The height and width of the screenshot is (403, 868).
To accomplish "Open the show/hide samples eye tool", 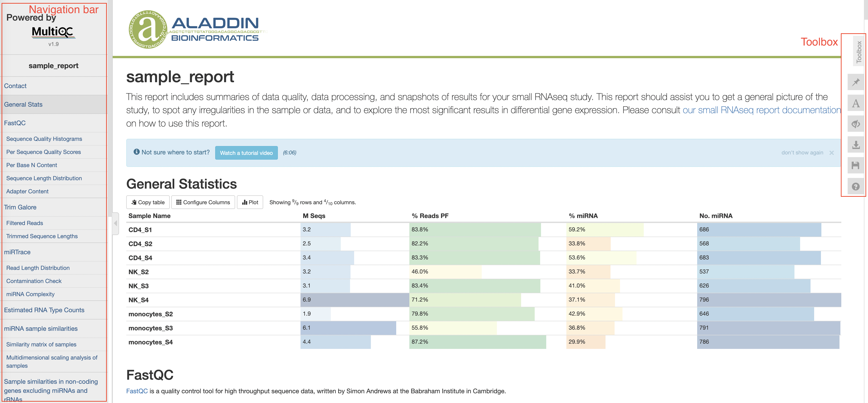I will tap(856, 124).
